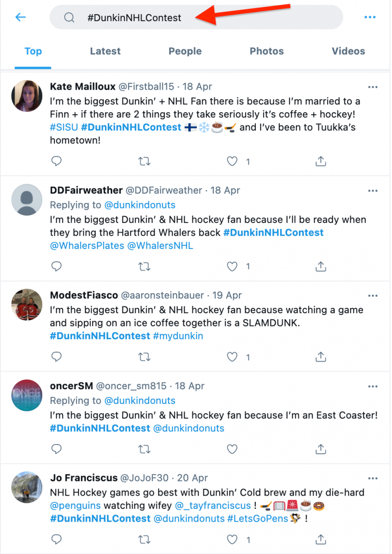Retweet Jo Franciscus's tweet
392x554 pixels.
click(144, 539)
